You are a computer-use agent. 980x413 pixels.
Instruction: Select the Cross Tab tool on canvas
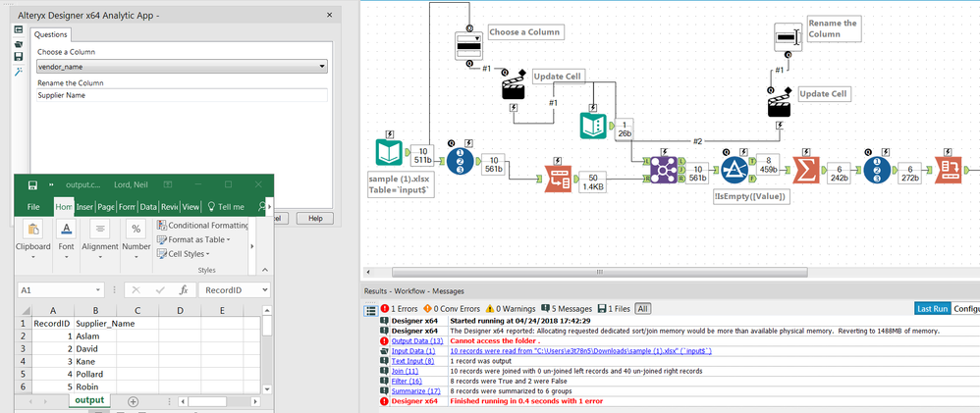(949, 170)
